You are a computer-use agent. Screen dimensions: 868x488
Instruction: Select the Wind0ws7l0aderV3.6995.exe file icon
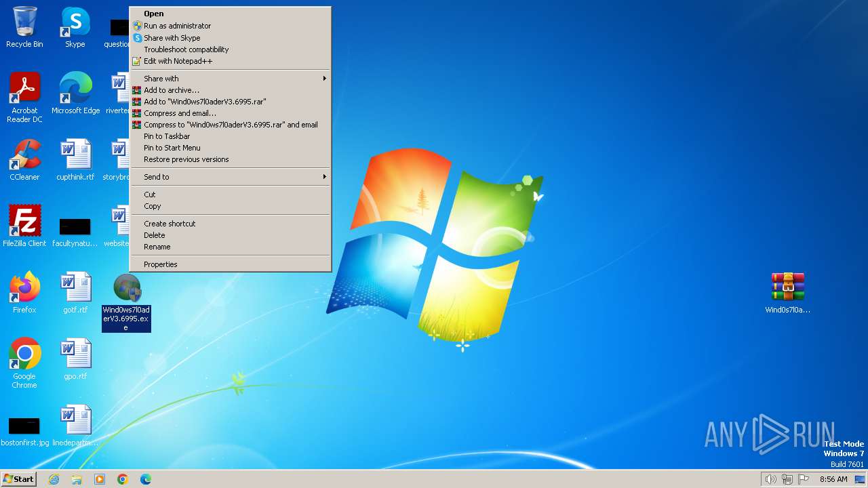(x=126, y=302)
